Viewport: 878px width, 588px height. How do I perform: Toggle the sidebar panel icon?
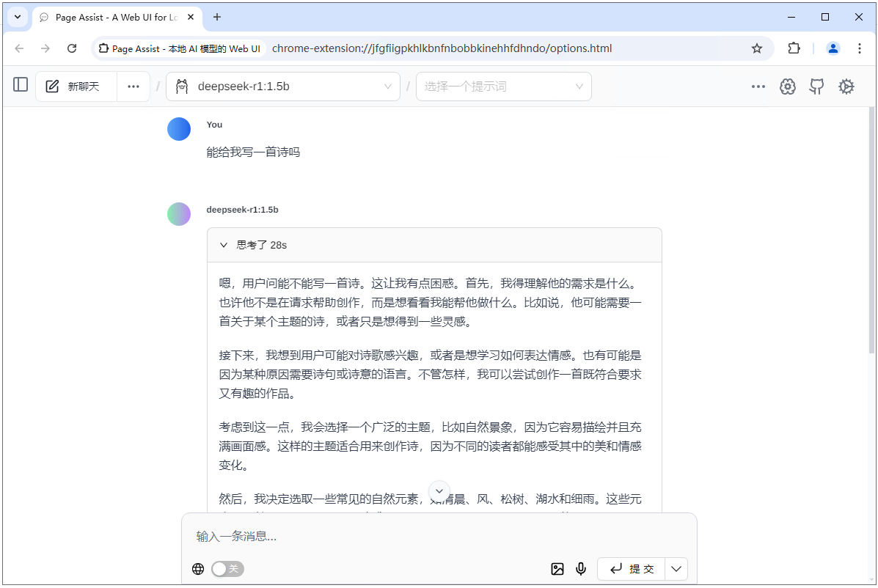tap(21, 85)
